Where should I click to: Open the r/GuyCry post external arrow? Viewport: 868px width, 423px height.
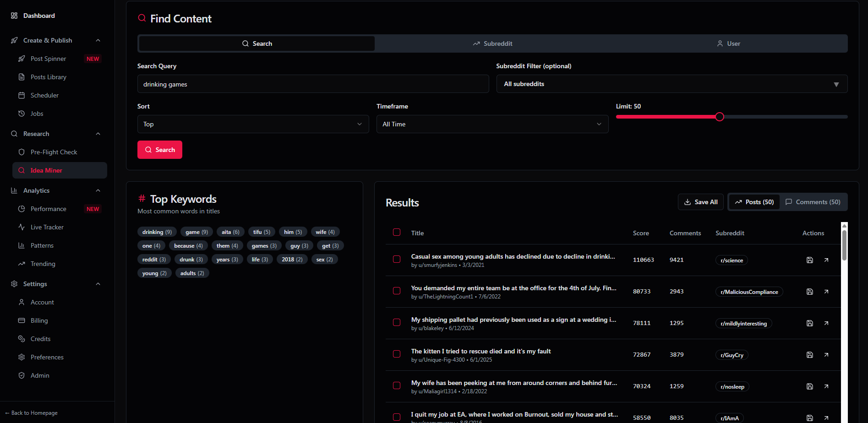pyautogui.click(x=826, y=355)
